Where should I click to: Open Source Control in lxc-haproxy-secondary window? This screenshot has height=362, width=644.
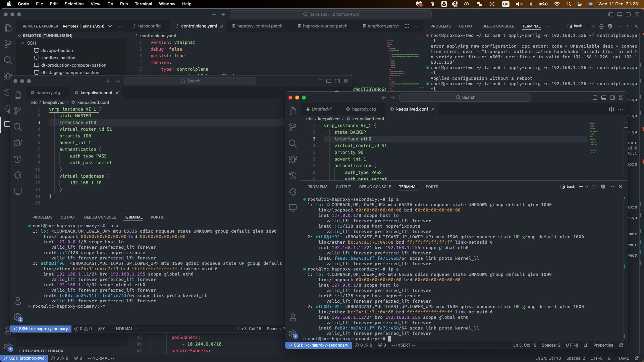tap(293, 127)
